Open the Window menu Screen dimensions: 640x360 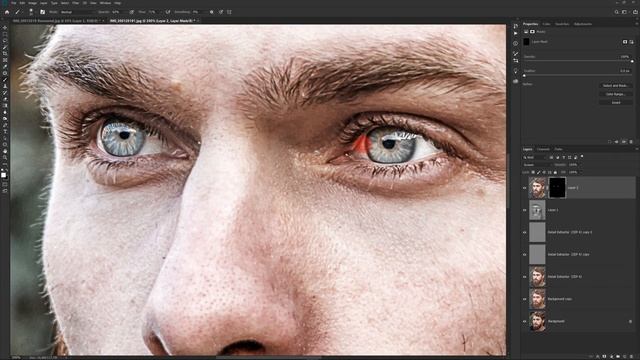pyautogui.click(x=105, y=3)
